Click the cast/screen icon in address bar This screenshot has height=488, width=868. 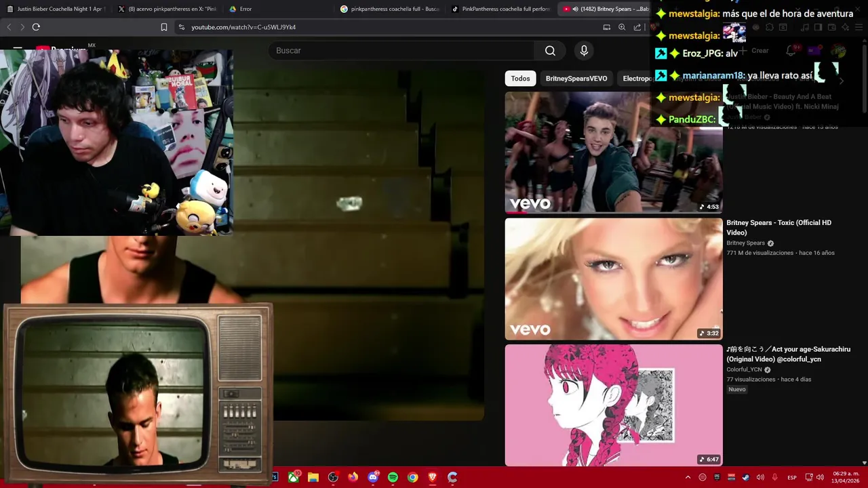click(606, 27)
